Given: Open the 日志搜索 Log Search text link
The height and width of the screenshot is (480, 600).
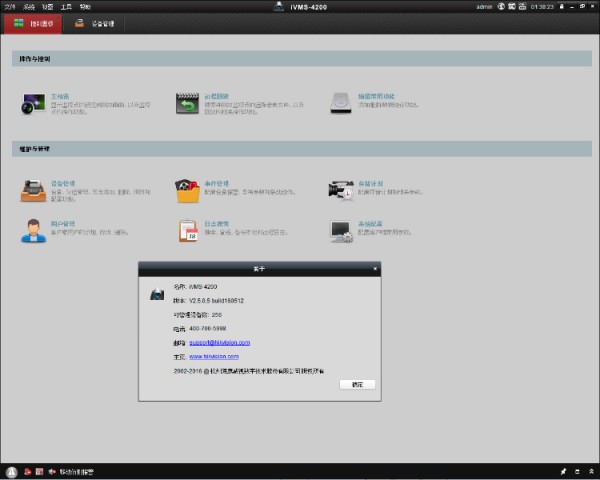Looking at the screenshot, I should pos(217,224).
